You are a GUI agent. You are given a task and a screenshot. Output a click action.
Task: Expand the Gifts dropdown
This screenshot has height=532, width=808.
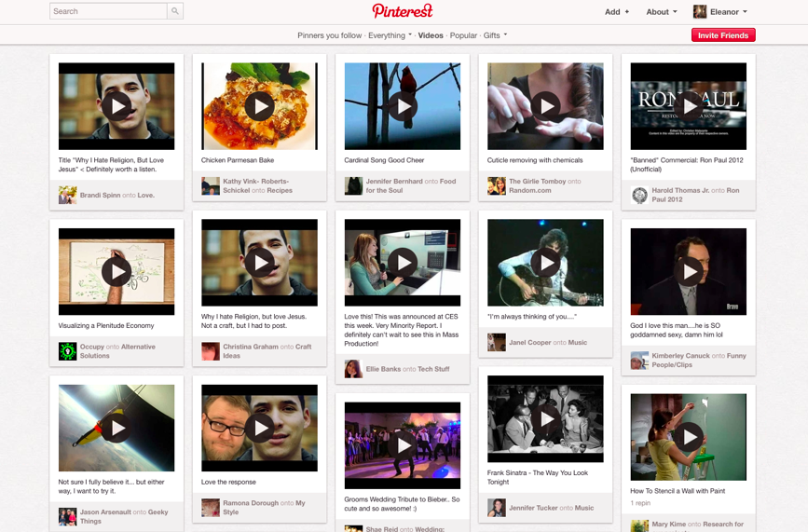point(495,35)
